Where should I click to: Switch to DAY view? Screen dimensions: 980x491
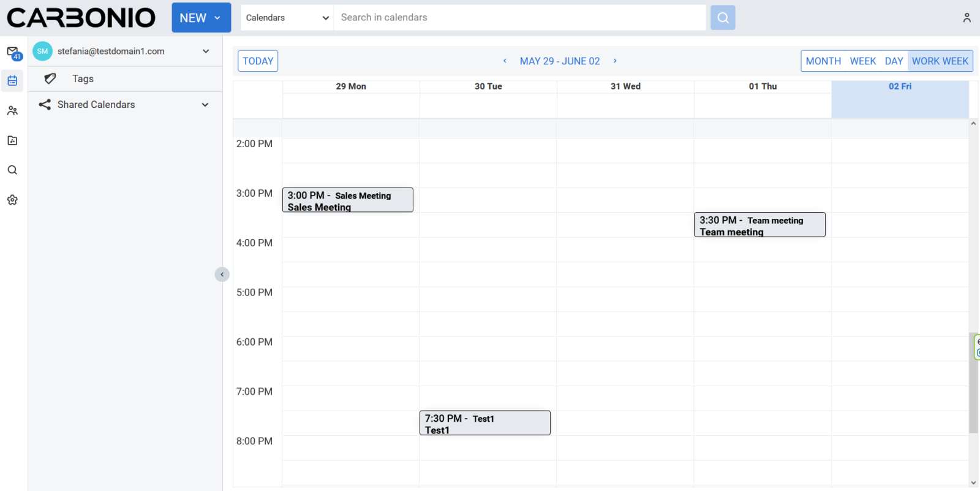point(894,61)
